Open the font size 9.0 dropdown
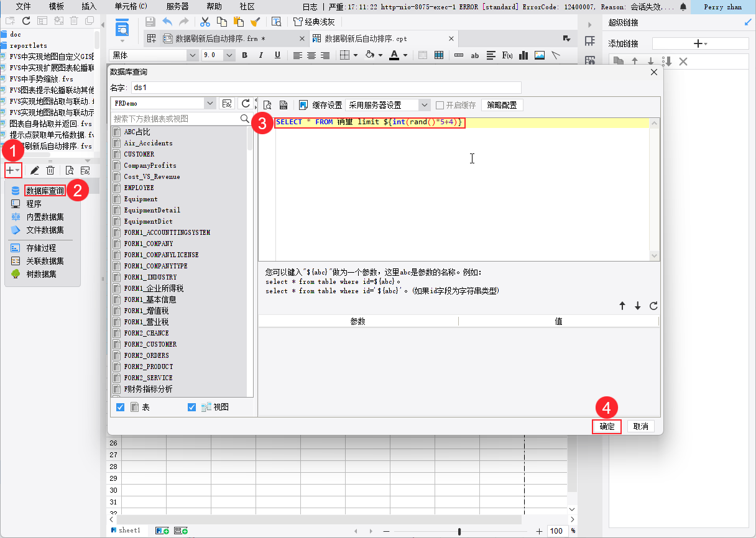 229,55
